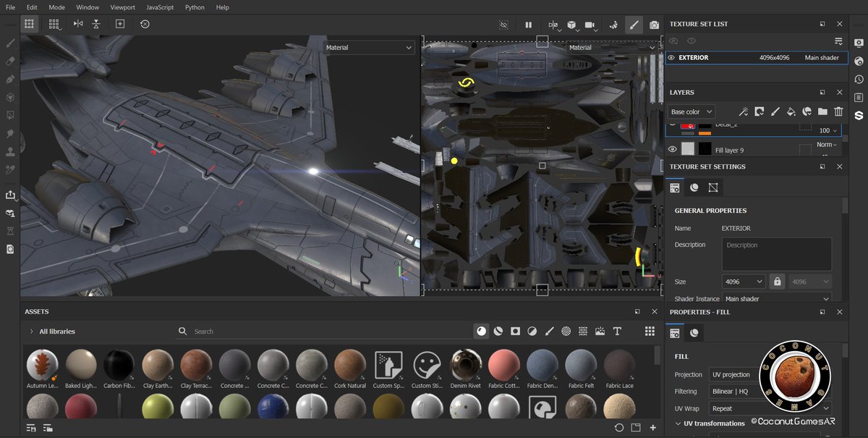Select the symmetry tool in the top toolbar
This screenshot has width=868, height=438.
(x=78, y=24)
